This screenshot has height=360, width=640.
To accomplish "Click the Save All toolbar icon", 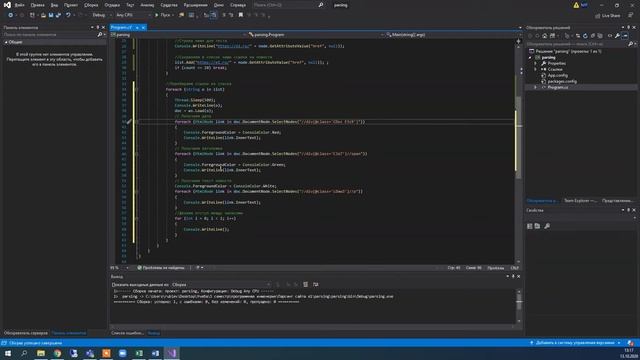I will click(58, 15).
